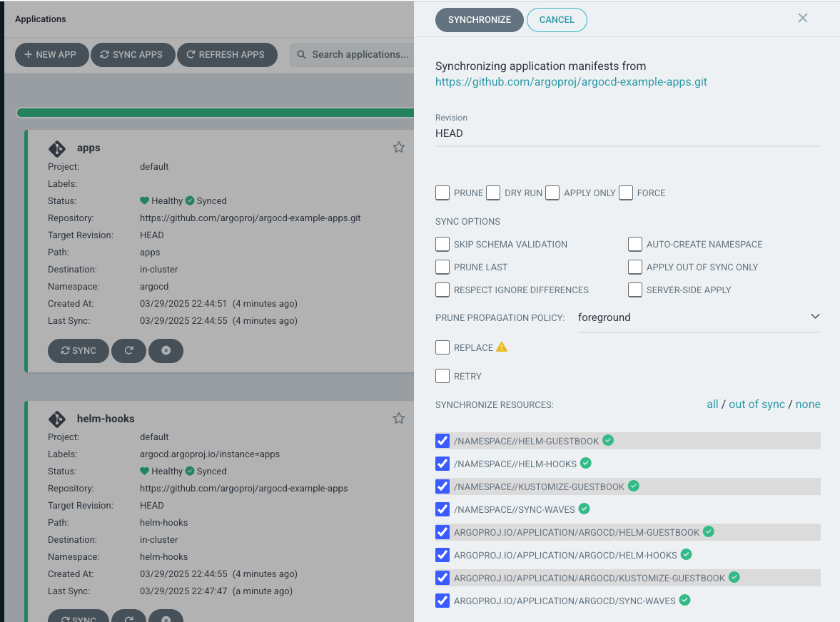Screen dimensions: 840x622
Task: Click the SYNCHRONIZE button
Action: (x=480, y=20)
